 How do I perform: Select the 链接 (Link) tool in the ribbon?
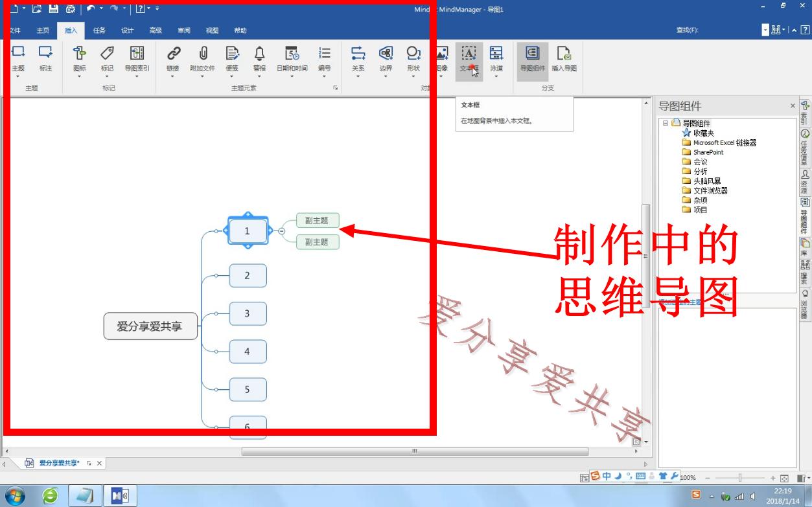[172, 62]
